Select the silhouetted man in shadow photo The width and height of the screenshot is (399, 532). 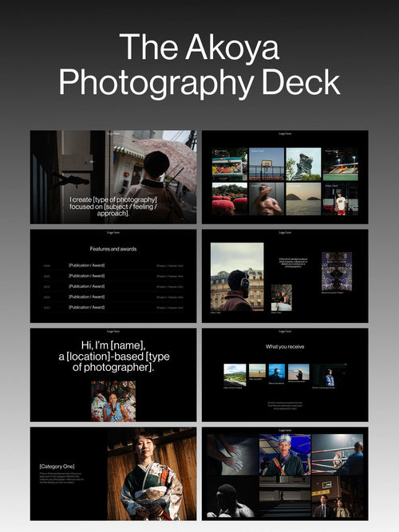point(232,497)
